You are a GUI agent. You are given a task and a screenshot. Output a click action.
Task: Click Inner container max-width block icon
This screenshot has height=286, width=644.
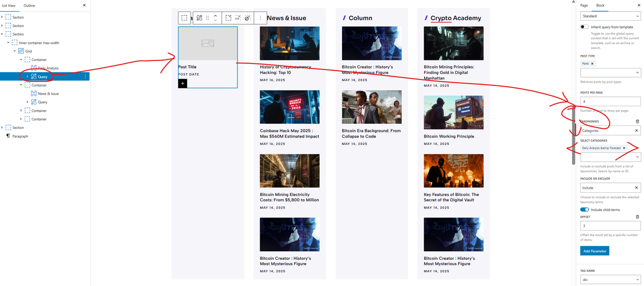pyautogui.click(x=15, y=43)
